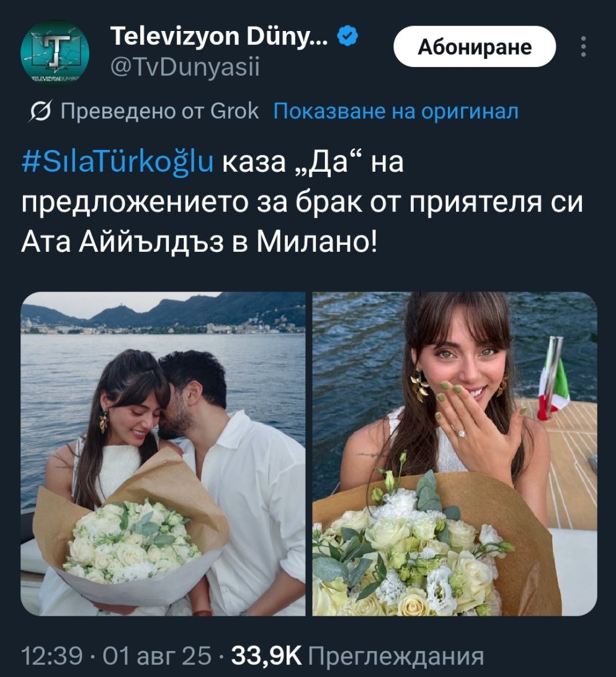Click the 12:39 · 01 авг 25 timestamp
The image size is (616, 677).
[116, 656]
